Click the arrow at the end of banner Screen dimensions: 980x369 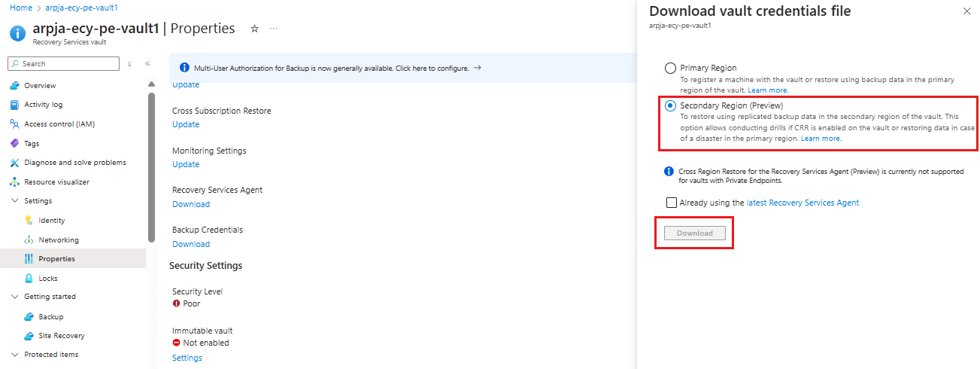pos(478,68)
